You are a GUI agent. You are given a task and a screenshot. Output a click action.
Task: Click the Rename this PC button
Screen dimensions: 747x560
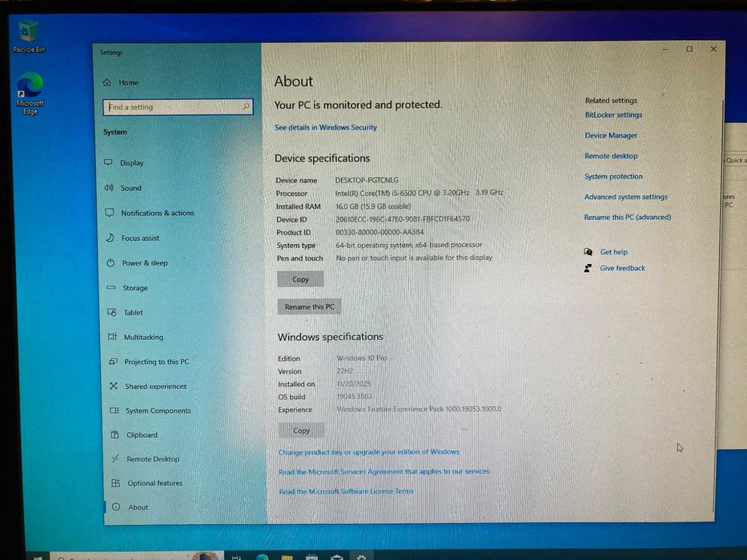(x=309, y=306)
